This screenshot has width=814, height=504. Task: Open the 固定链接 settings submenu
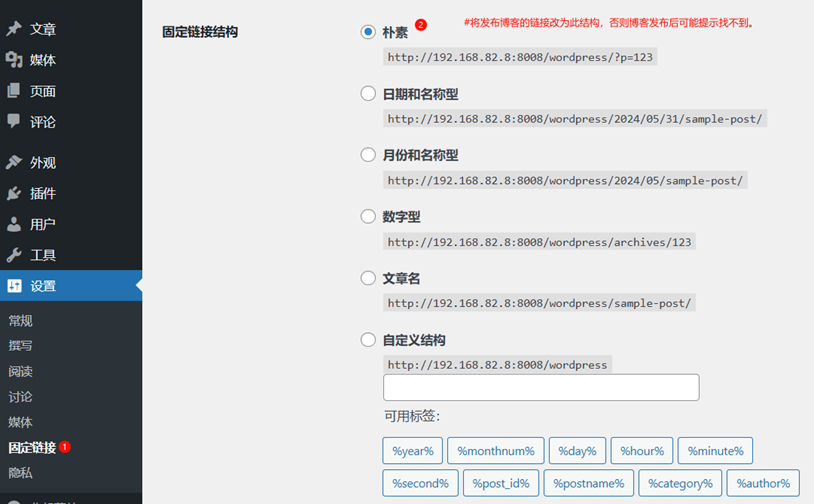[x=32, y=447]
